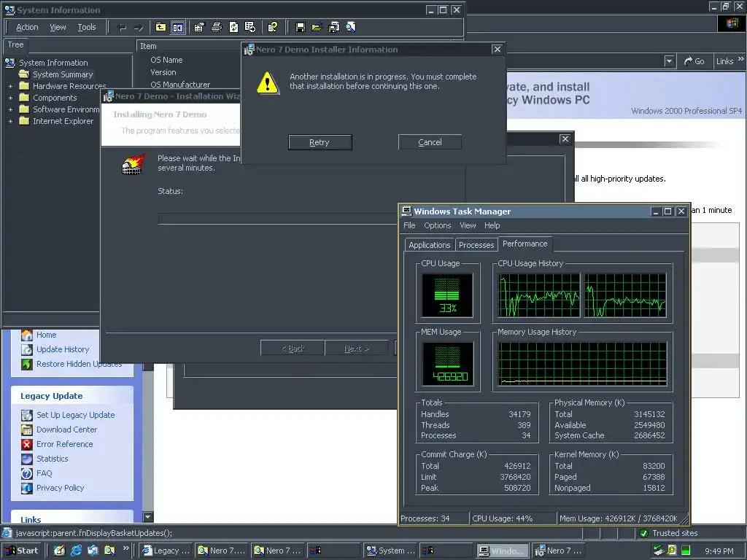
Task: Open the Update History link
Action: 63,349
